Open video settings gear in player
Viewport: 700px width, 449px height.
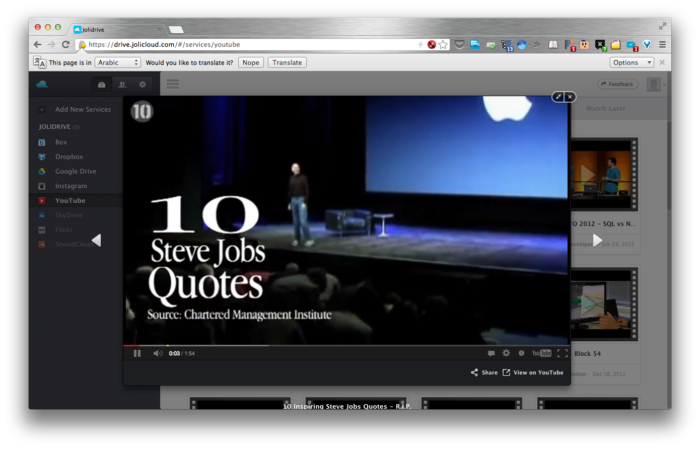[x=506, y=353]
